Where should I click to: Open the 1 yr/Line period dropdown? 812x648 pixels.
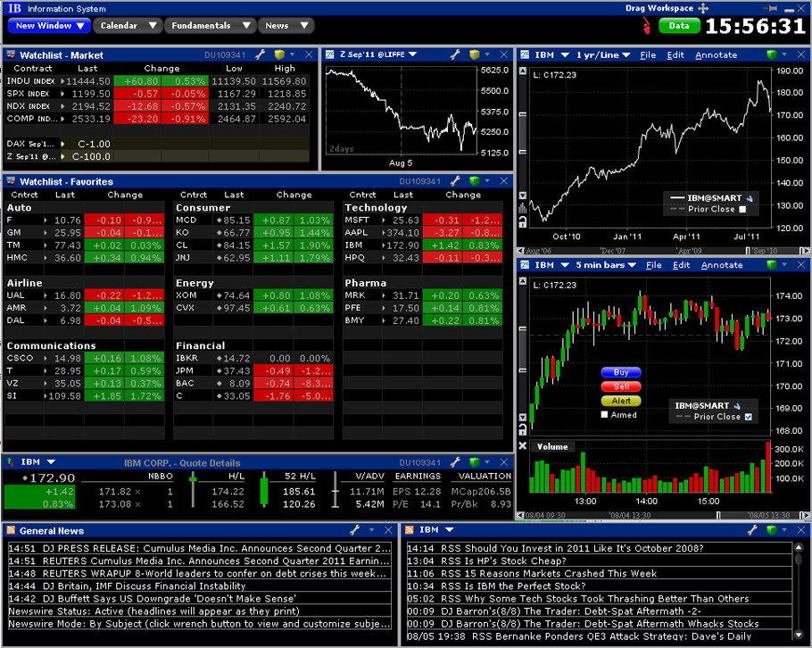click(x=626, y=55)
